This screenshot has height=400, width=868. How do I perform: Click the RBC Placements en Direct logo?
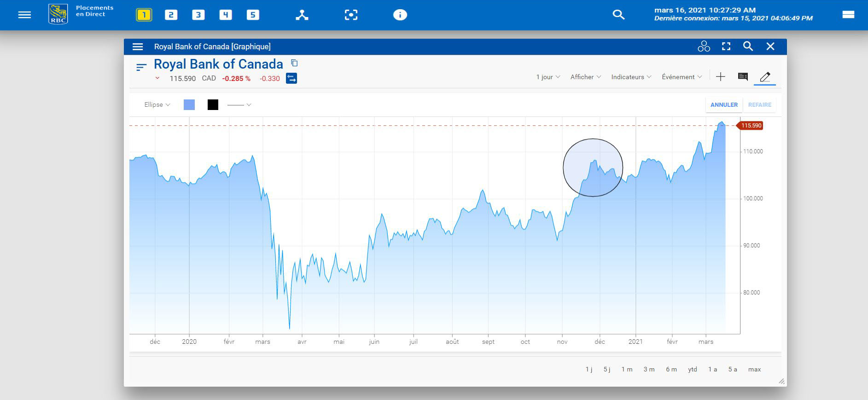click(x=81, y=14)
